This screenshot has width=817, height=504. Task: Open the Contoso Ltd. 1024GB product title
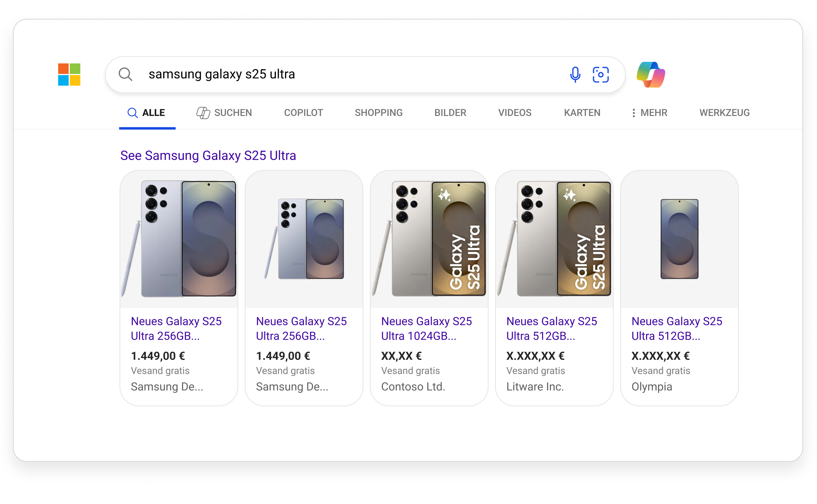pos(426,328)
